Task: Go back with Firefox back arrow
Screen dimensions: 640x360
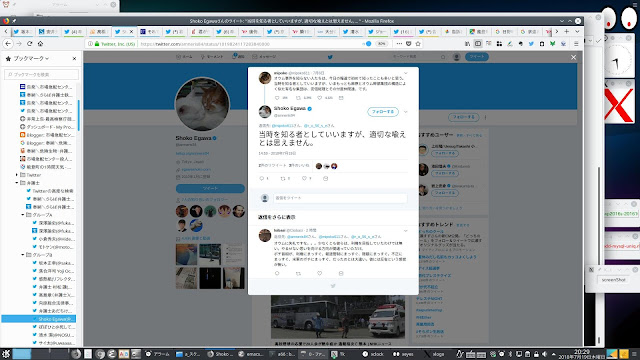Action: coord(8,44)
